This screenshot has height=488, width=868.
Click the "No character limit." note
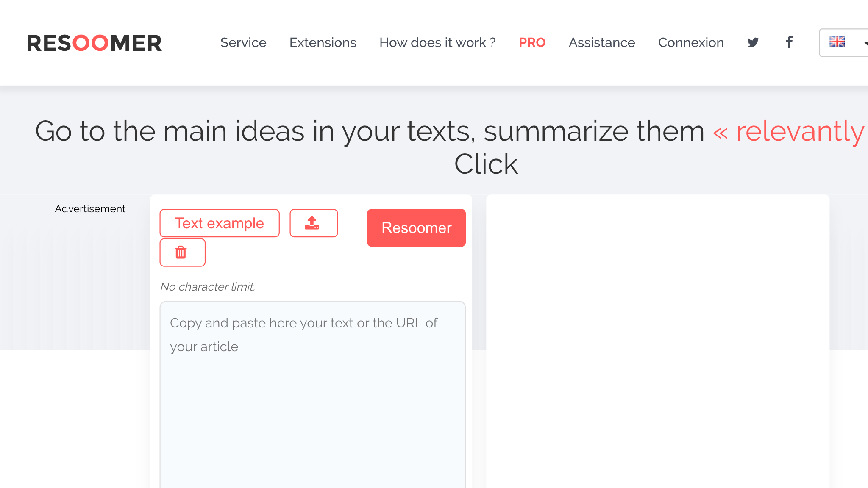208,287
